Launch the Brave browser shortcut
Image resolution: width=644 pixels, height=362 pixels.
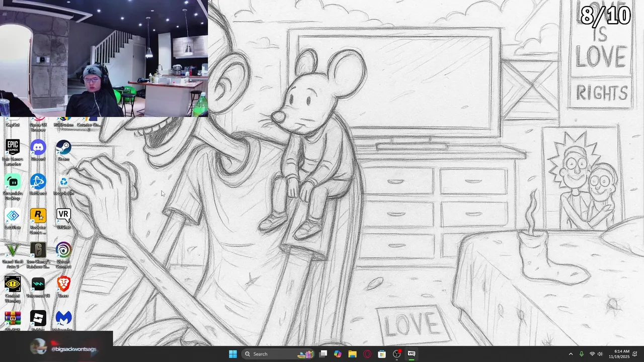pyautogui.click(x=63, y=287)
